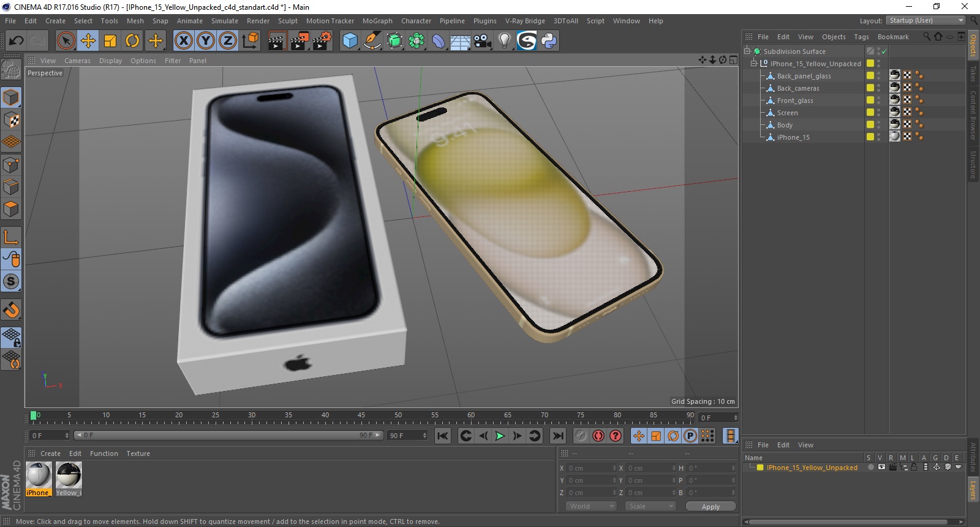This screenshot has height=527, width=980.
Task: Toggle snapping magnet icon
Action: [11, 310]
